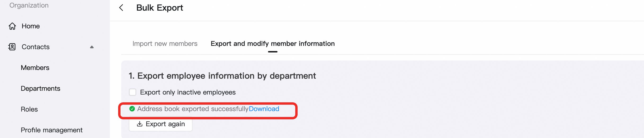Image resolution: width=644 pixels, height=138 pixels.
Task: Click the Contacts address book icon
Action: (x=12, y=47)
